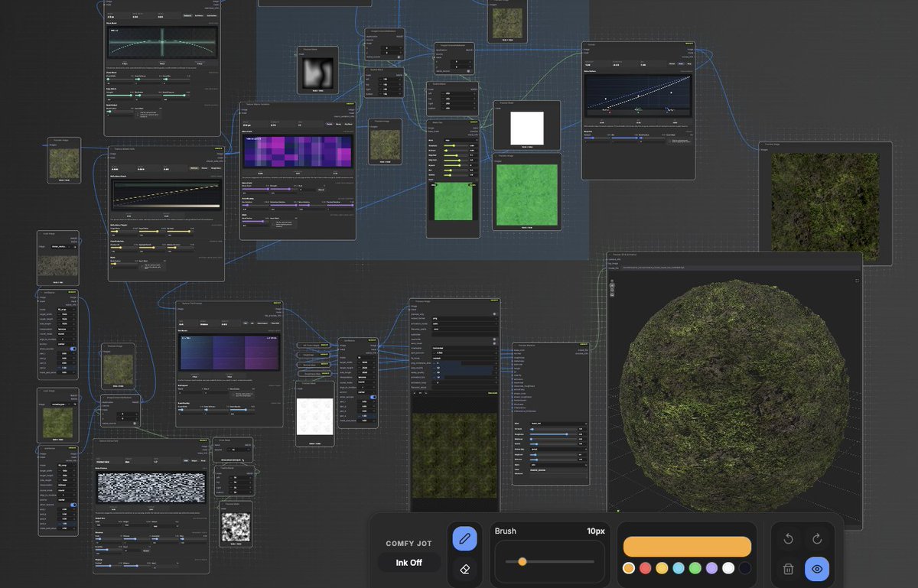Click the blurry grayscale mask preview

coord(318,73)
